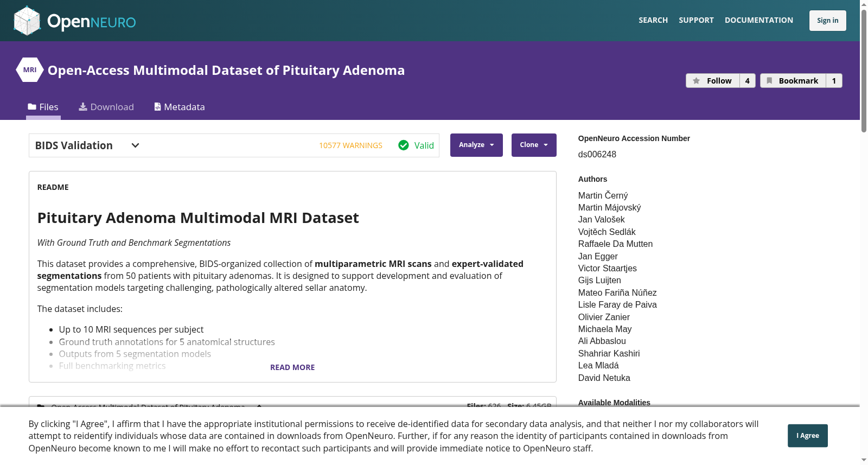Expand README with READ MORE link
Screen dimensions: 868x465
point(292,367)
